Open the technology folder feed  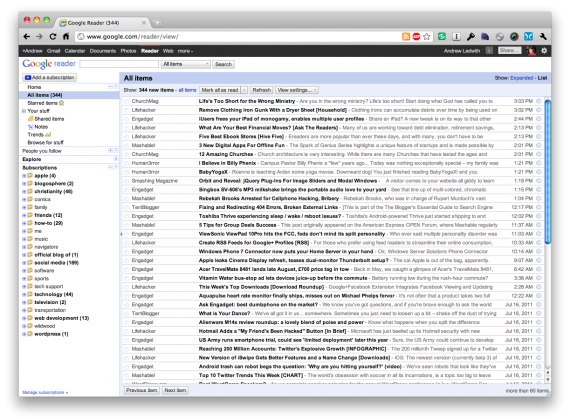pos(54,294)
